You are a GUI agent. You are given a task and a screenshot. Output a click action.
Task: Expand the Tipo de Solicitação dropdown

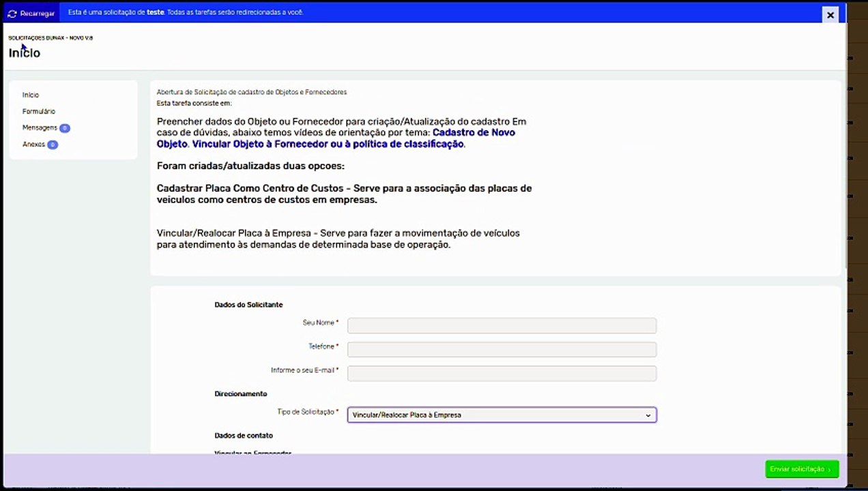(502, 415)
